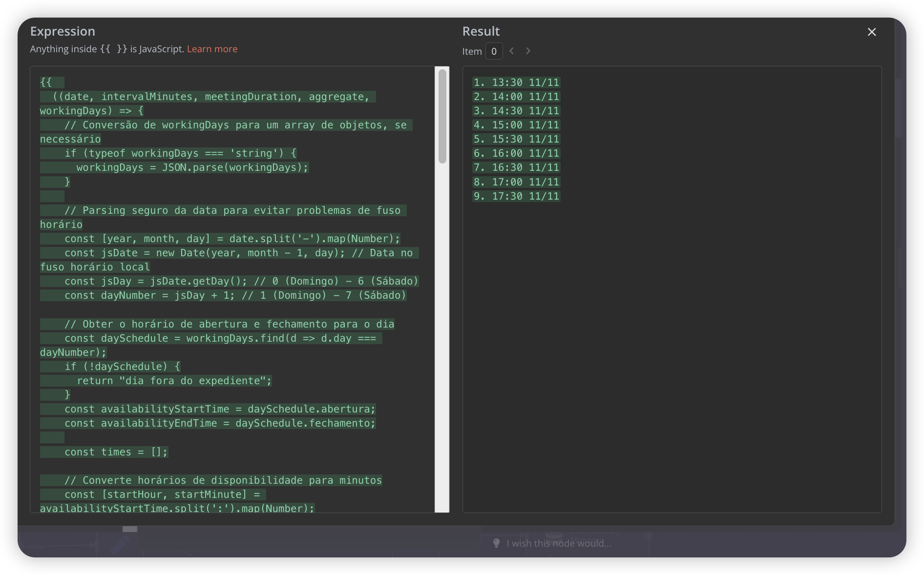Click result line '1. 13:30 11/11'
The height and width of the screenshot is (575, 924).
(x=516, y=82)
